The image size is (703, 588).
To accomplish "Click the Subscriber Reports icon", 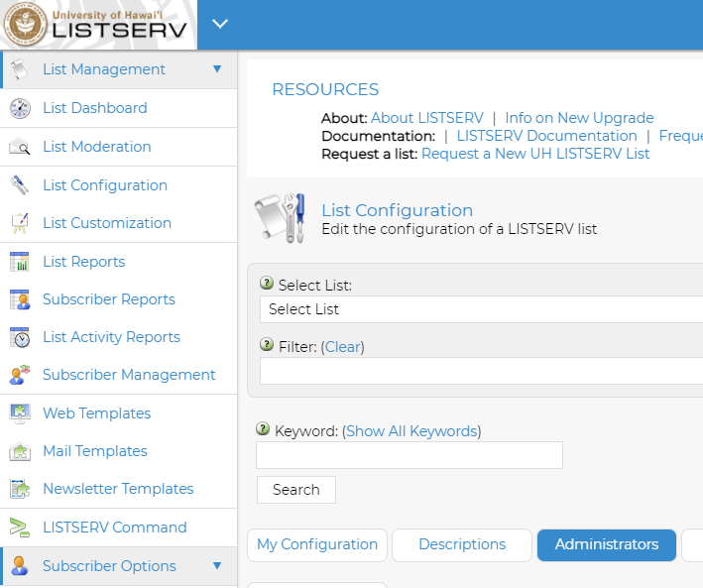I will (20, 299).
